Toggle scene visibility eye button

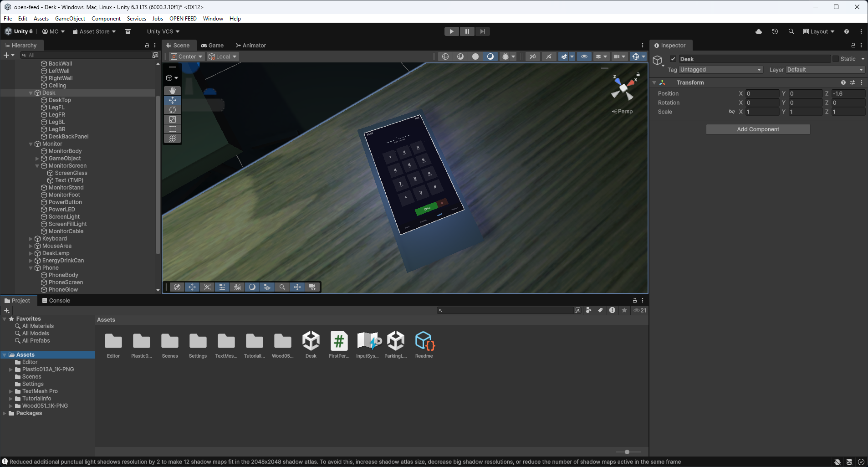pyautogui.click(x=584, y=56)
